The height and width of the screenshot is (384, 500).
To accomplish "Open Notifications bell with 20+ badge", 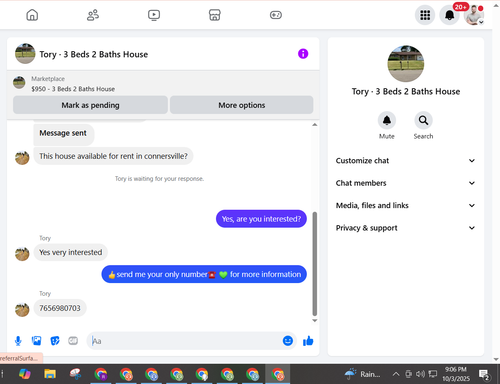I will (450, 15).
